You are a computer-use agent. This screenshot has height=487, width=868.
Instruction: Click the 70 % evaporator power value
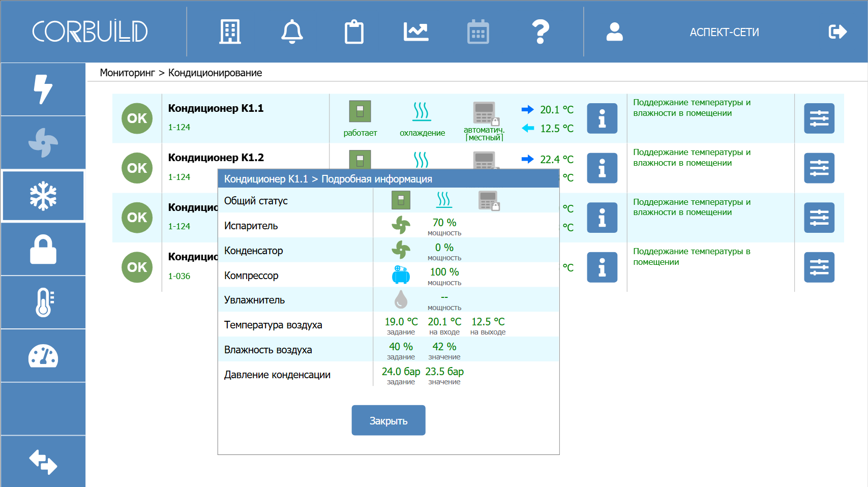(444, 223)
